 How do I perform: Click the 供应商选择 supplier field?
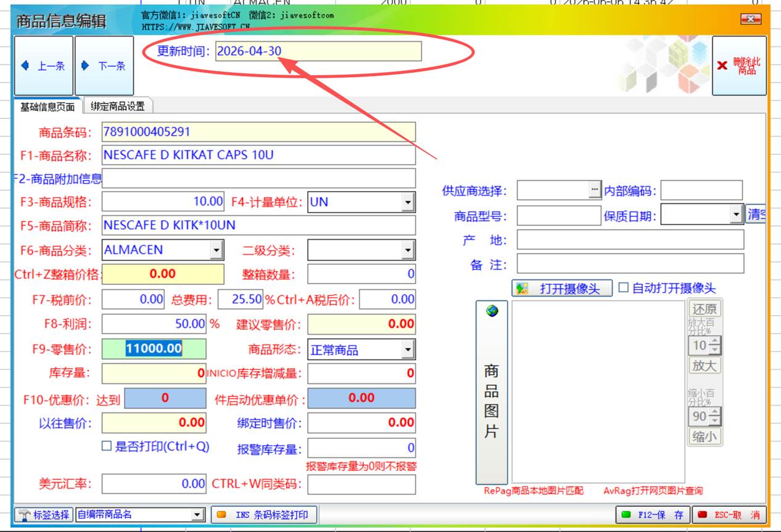(x=553, y=190)
